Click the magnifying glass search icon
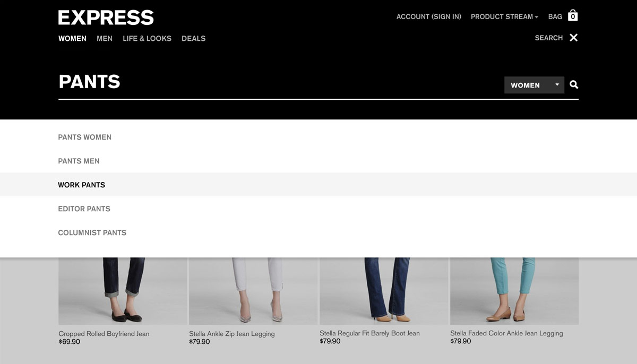The height and width of the screenshot is (364, 637). tap(574, 85)
